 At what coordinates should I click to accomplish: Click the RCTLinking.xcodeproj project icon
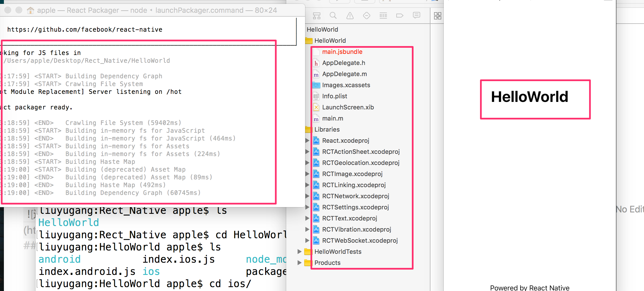(x=316, y=185)
